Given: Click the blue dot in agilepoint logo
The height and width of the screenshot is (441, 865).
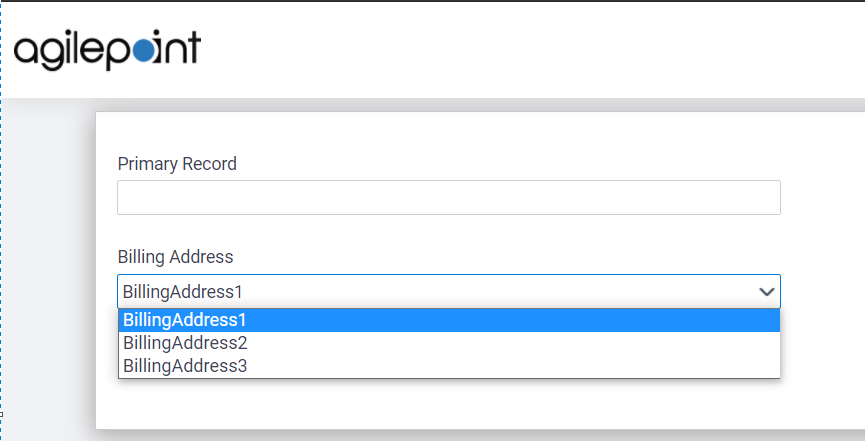Looking at the screenshot, I should [x=144, y=51].
